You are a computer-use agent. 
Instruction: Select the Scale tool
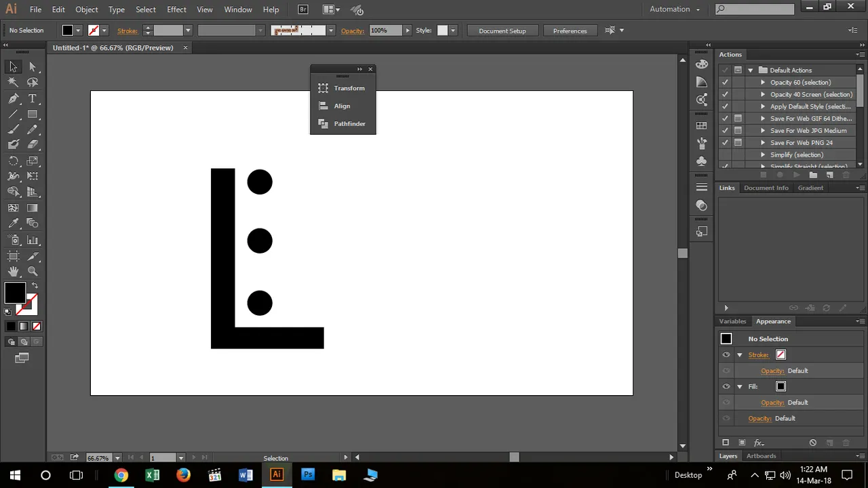click(x=33, y=161)
